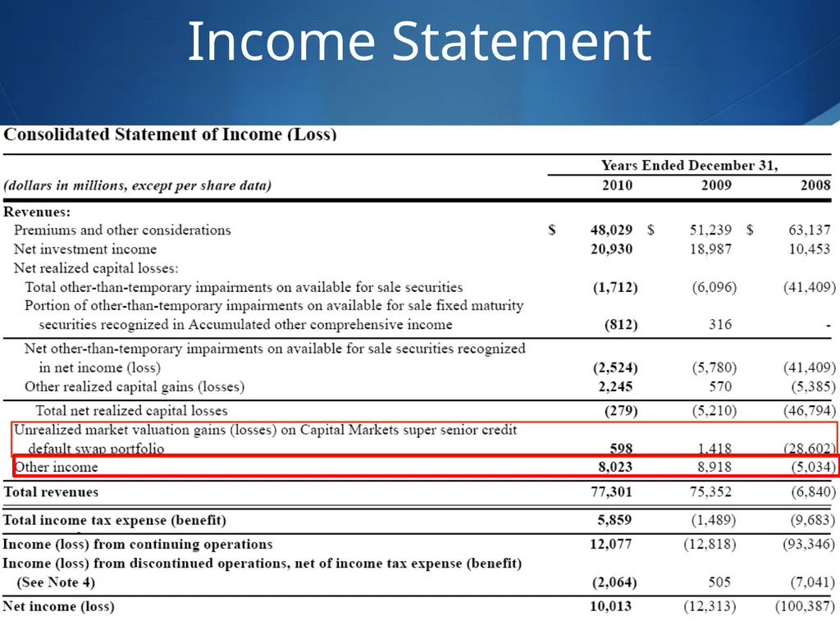Click net income value 10,013
The height and width of the screenshot is (630, 840).
point(610,606)
